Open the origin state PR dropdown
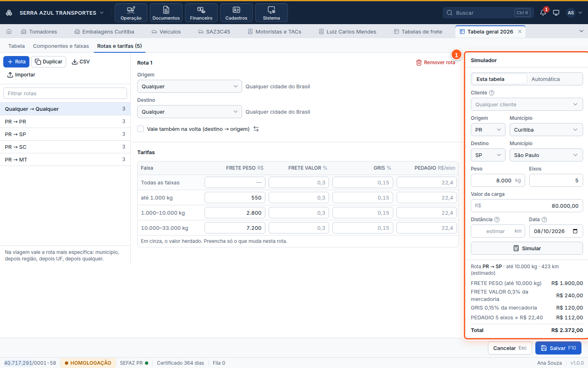588x368 pixels. click(x=488, y=130)
